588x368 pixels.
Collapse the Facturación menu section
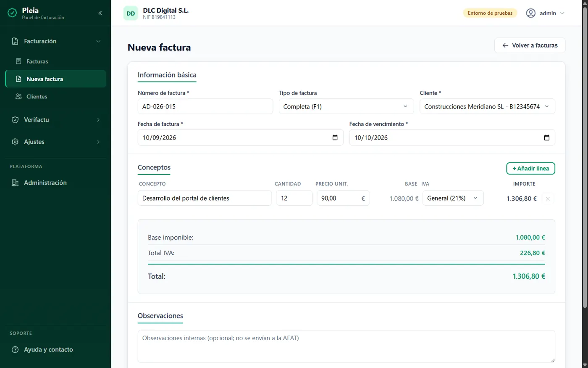55,41
